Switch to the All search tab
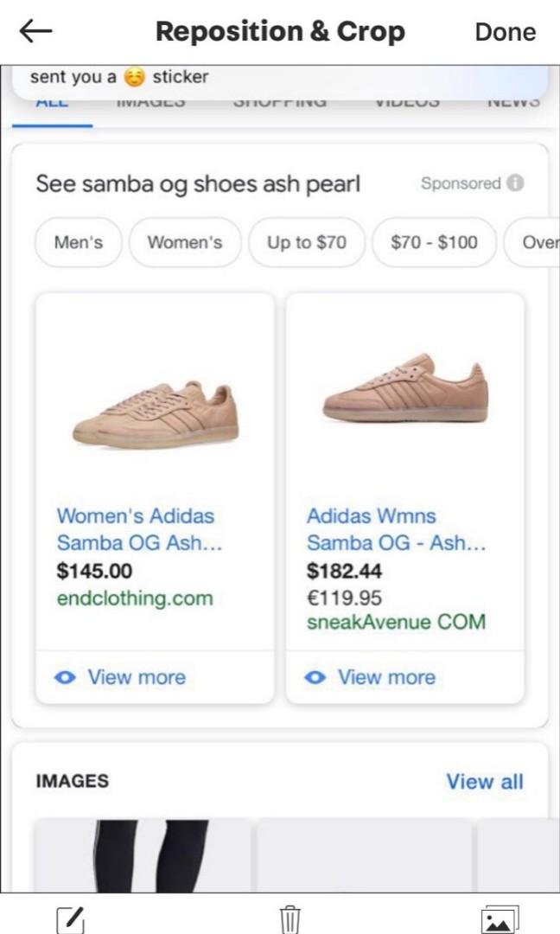The height and width of the screenshot is (934, 560). tap(52, 106)
